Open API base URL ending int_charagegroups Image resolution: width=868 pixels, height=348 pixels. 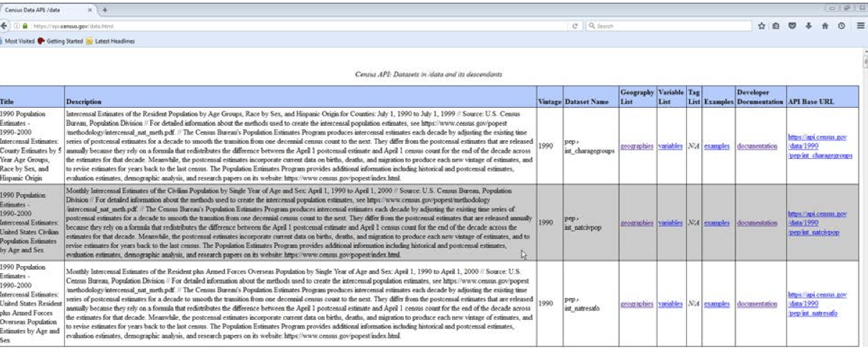click(820, 146)
